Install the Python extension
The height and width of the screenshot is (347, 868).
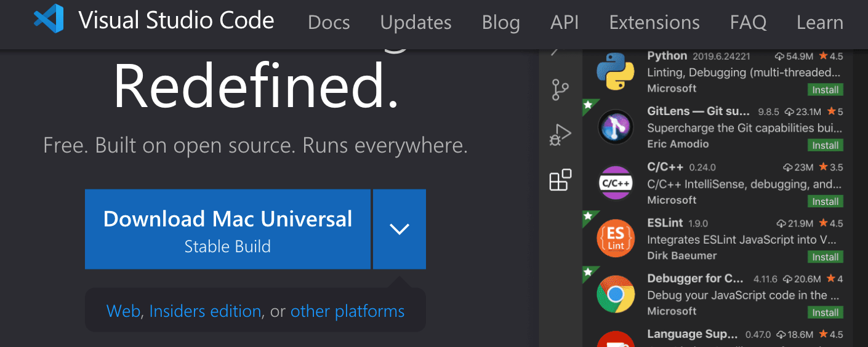(x=825, y=90)
